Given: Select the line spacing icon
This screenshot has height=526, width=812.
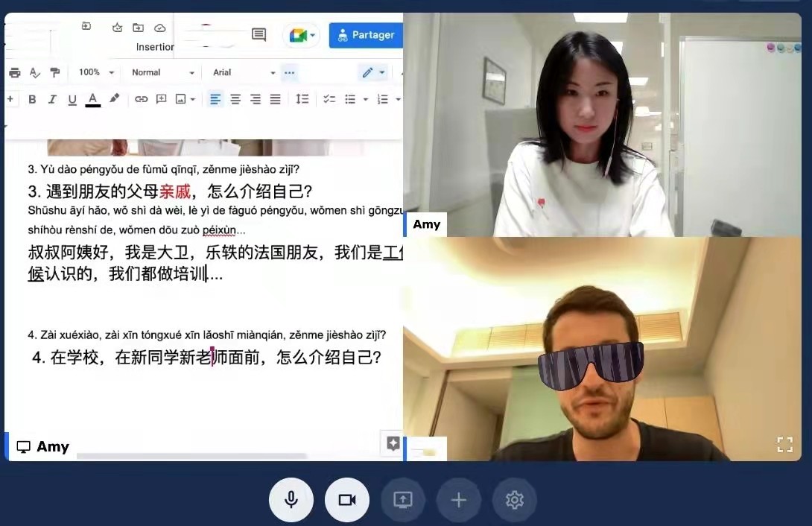Looking at the screenshot, I should [x=302, y=98].
